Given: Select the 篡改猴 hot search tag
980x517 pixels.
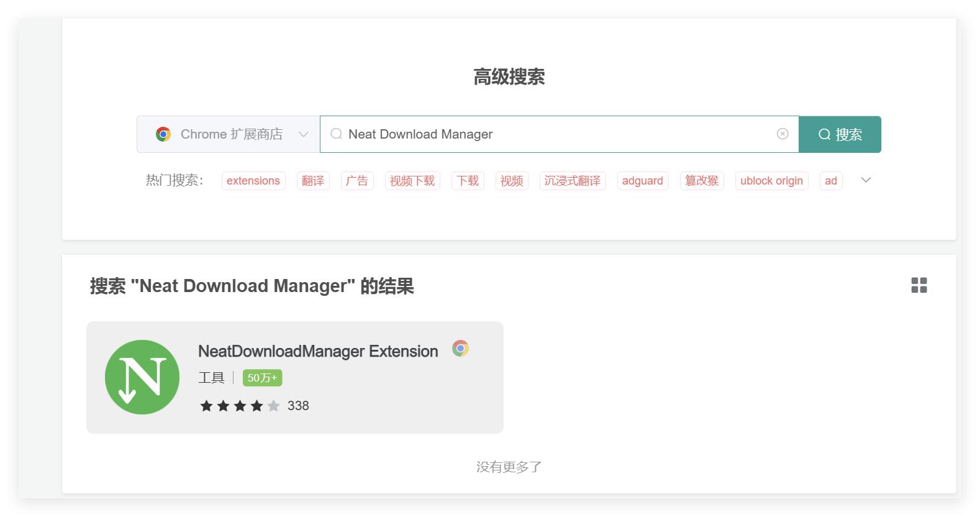Looking at the screenshot, I should pos(702,181).
